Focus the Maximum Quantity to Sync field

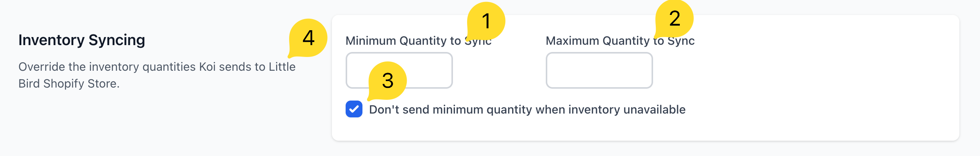[599, 70]
